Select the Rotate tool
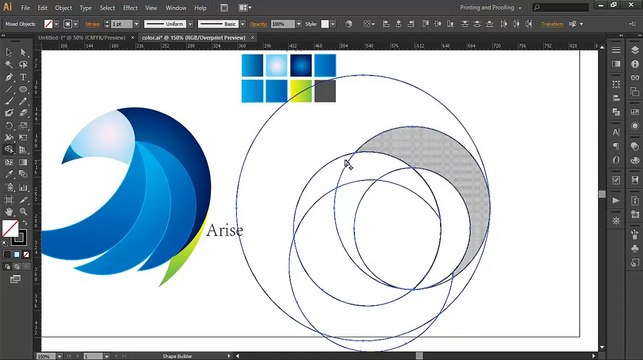The image size is (643, 360). pos(9,125)
